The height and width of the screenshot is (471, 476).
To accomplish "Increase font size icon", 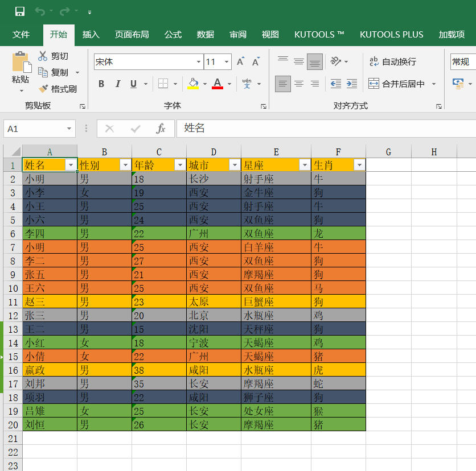I will point(241,61).
